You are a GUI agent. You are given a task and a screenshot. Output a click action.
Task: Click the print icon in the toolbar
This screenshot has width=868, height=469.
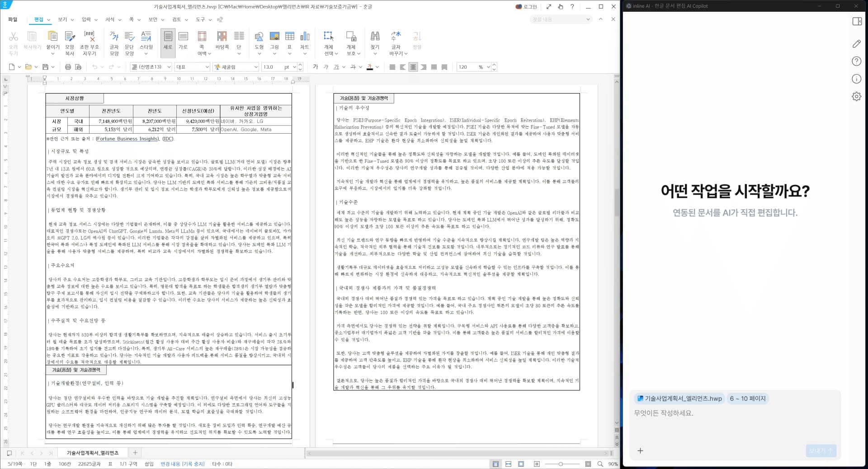(67, 66)
